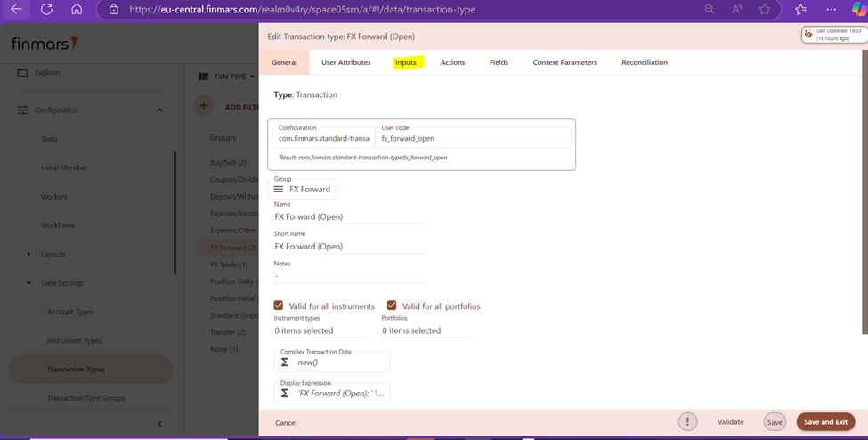Open the Reconciliation tab

coord(645,62)
